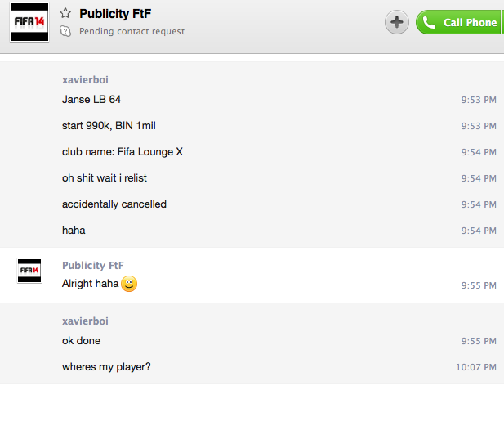Screen dimensions: 504x426
Task: Click the smiley emoticon after Alright haha
Action: point(129,285)
